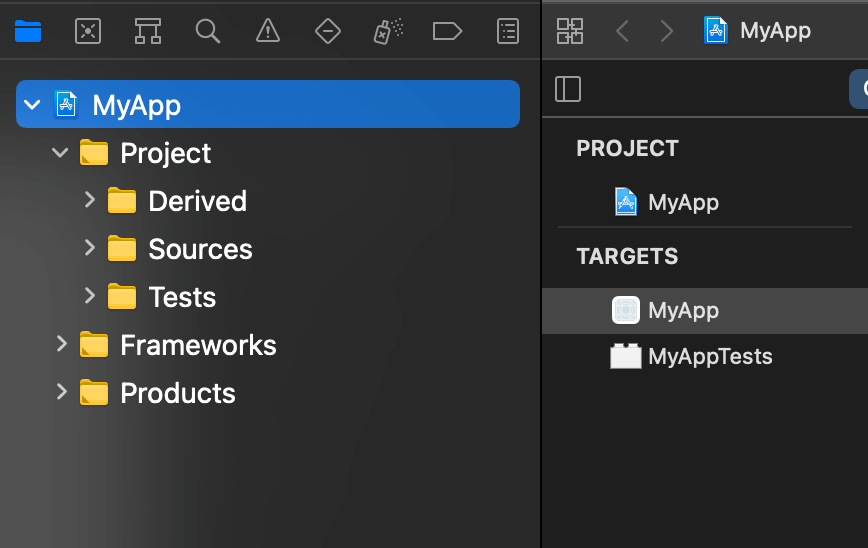This screenshot has height=548, width=868.
Task: Open the Find navigator magnifier
Action: click(208, 31)
